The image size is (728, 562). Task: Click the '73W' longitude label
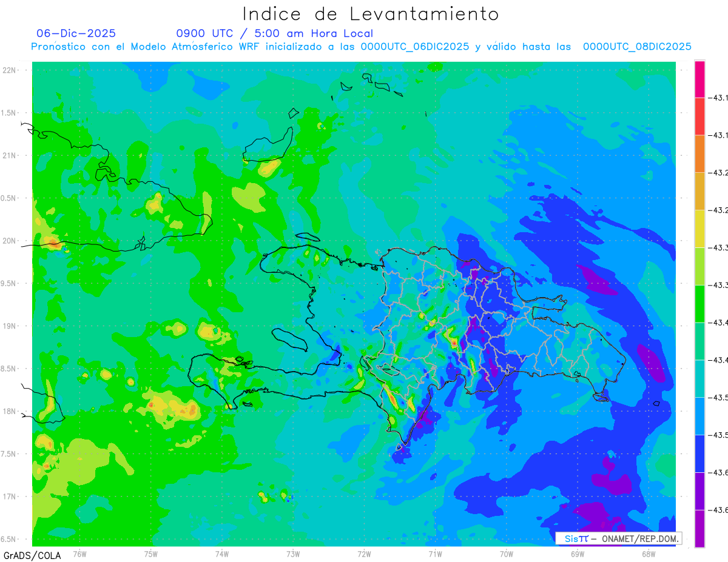[x=293, y=554]
